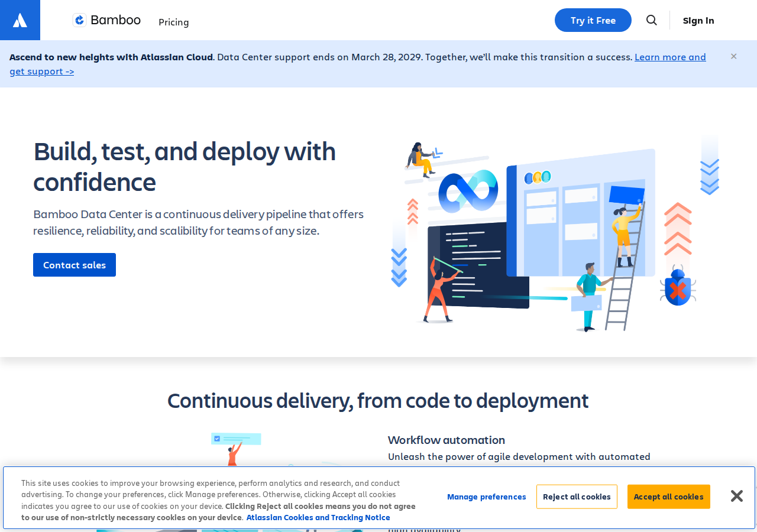
Task: Dismiss the Atlassian Cloud announcement banner
Action: [x=733, y=56]
